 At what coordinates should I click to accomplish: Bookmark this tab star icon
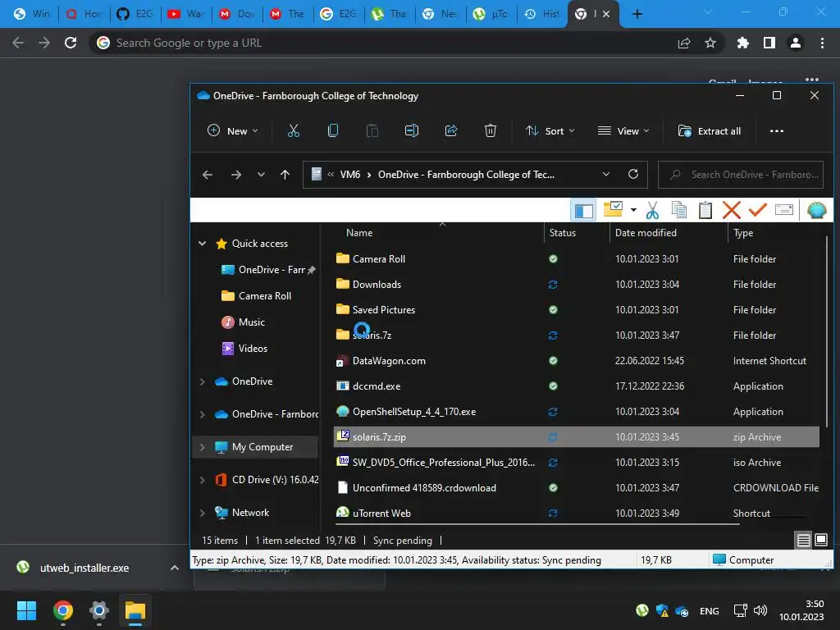[x=710, y=43]
